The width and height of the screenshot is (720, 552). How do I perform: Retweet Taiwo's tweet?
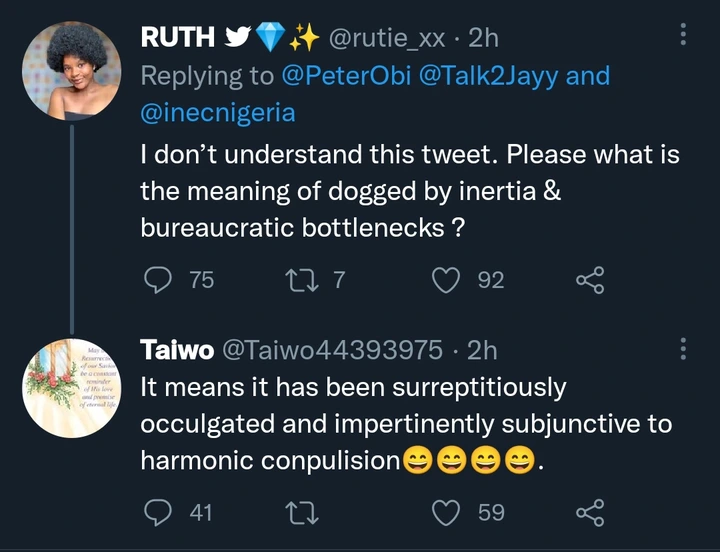tap(300, 513)
